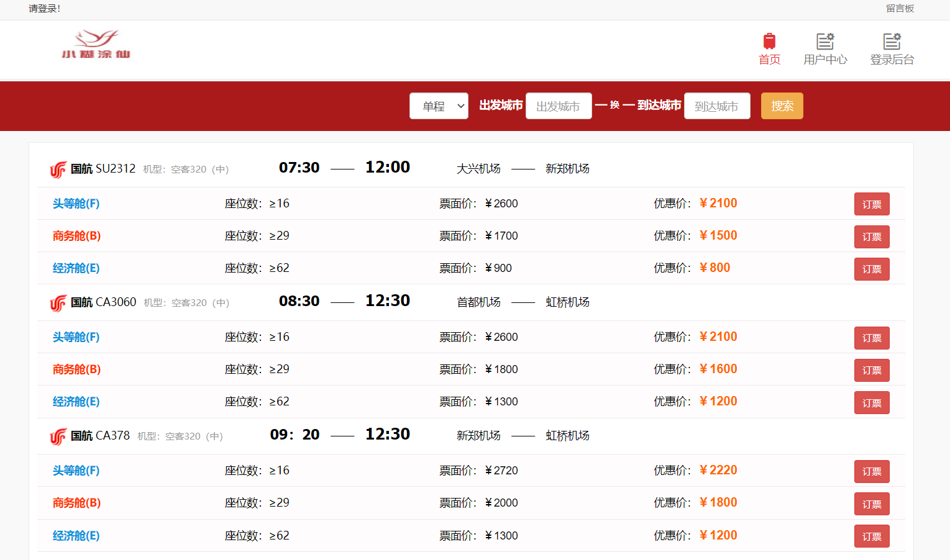
Task: Click 大兴机场 departure airport
Action: coord(478,169)
